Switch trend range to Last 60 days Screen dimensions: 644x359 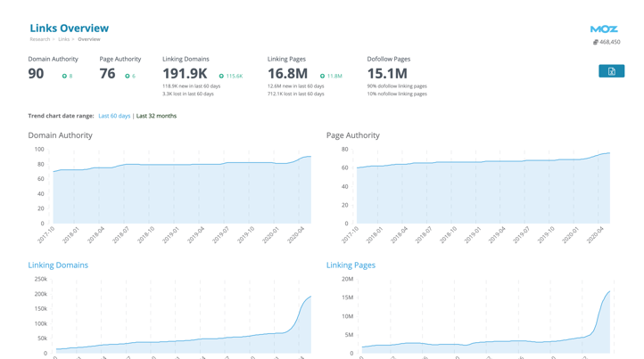pyautogui.click(x=114, y=116)
